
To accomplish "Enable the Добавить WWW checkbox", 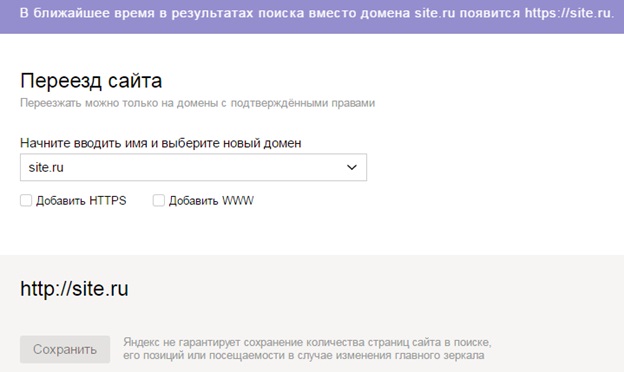I will click(158, 201).
